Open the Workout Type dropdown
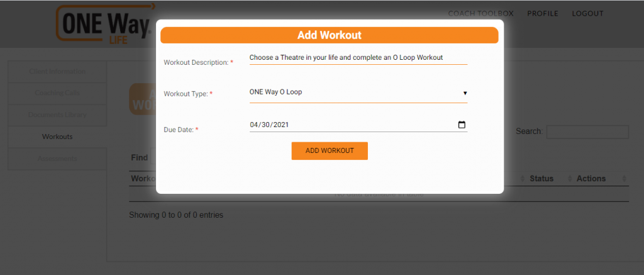The image size is (644, 275). pos(358,93)
